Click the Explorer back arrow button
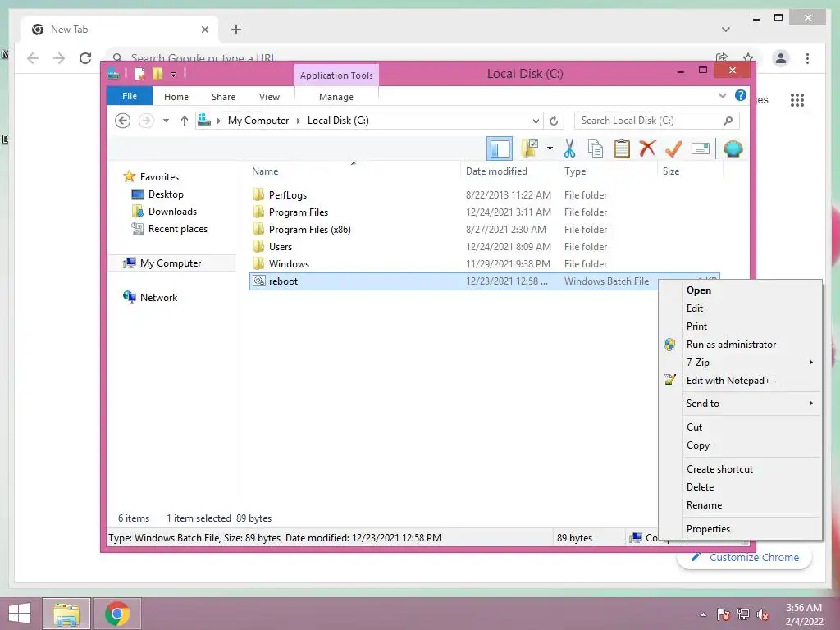Viewport: 840px width, 630px height. [123, 121]
